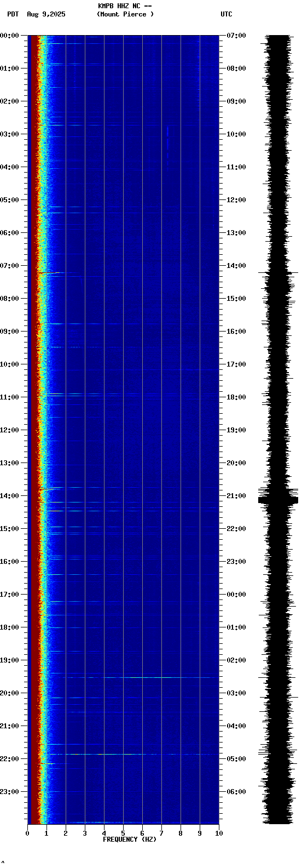The height and width of the screenshot is (868, 302).
Task: Click the 00:00 PDT time label
Action: pyautogui.click(x=9, y=36)
